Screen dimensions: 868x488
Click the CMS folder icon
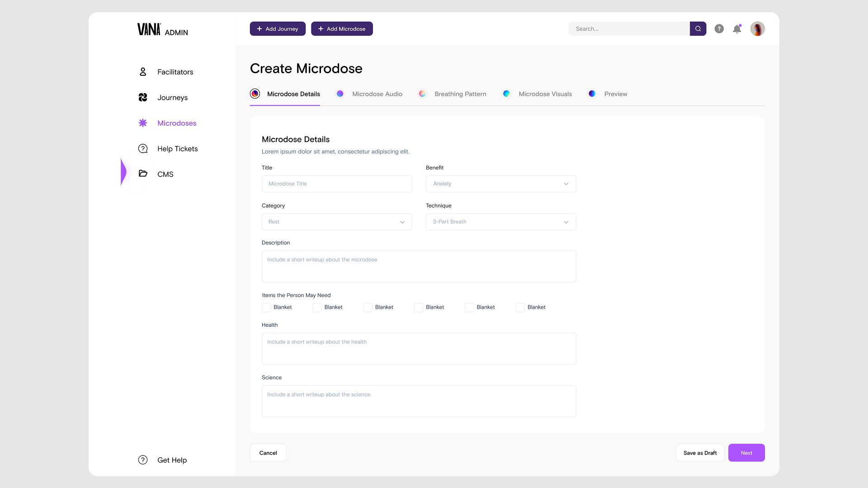click(x=143, y=174)
